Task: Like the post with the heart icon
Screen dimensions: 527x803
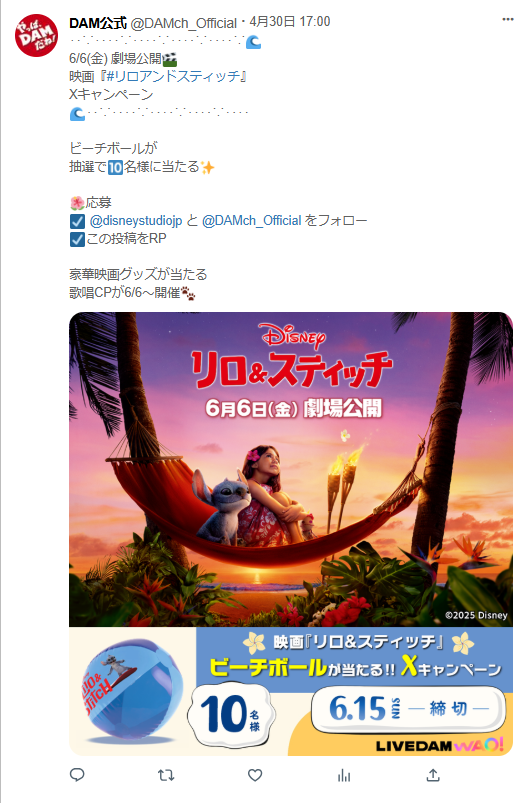Action: tap(255, 775)
